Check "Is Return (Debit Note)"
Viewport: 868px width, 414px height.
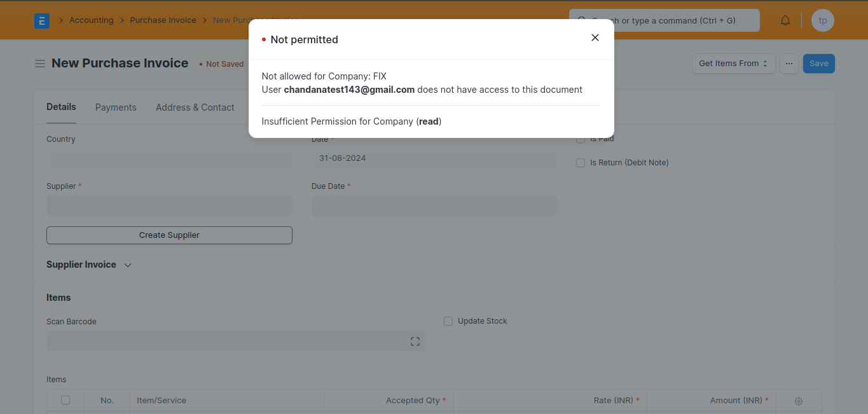(x=580, y=163)
